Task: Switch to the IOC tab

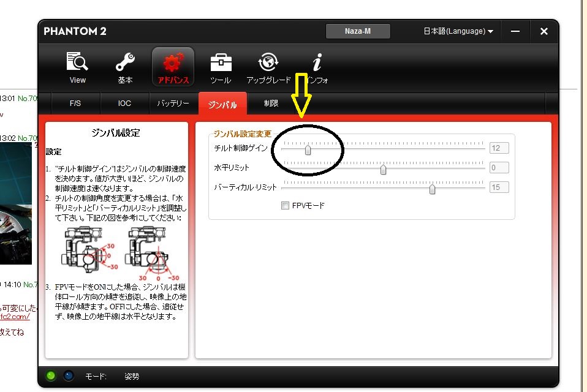Action: pos(124,104)
